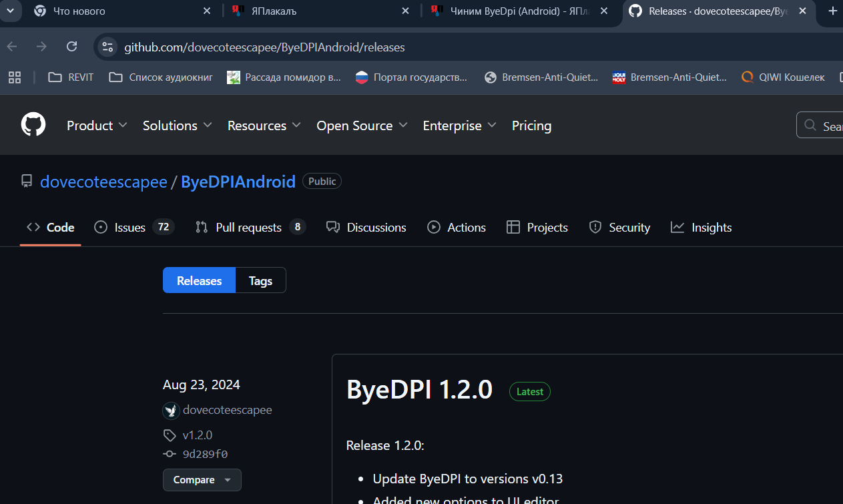Expand the Enterprise menu
This screenshot has height=504, width=843.
(460, 125)
